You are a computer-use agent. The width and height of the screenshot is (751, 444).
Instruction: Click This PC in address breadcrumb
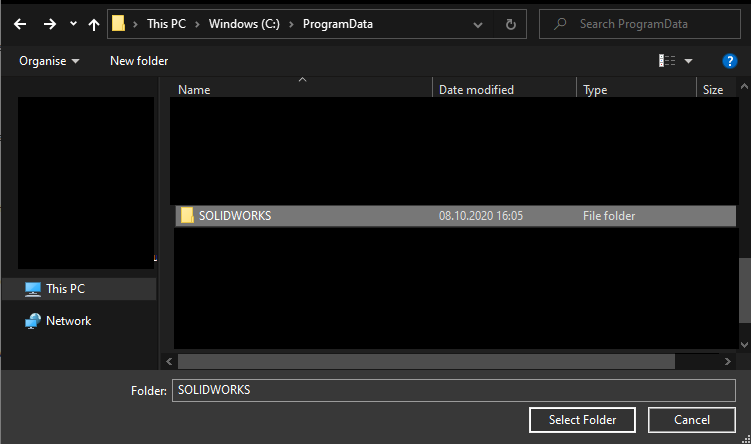click(x=166, y=24)
